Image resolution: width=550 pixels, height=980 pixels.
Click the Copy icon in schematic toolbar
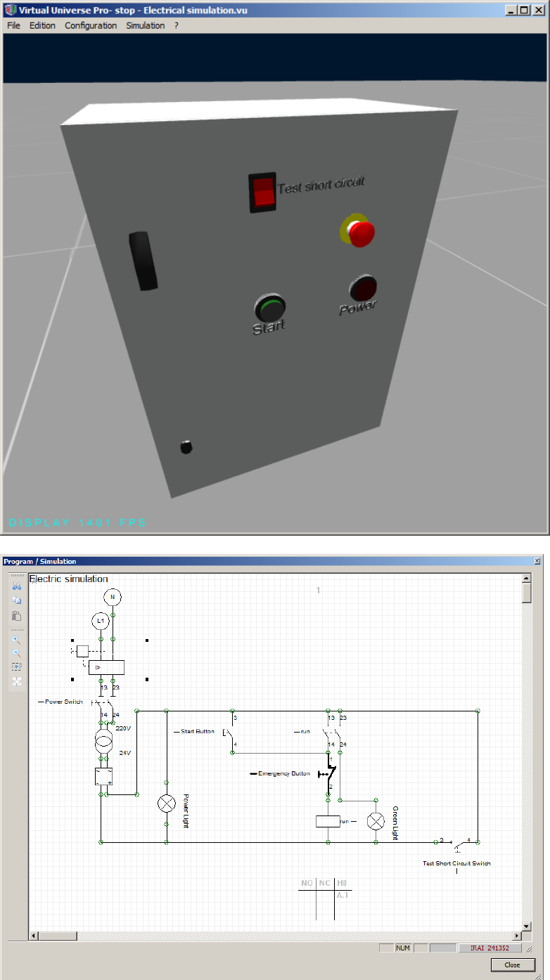pos(17,600)
